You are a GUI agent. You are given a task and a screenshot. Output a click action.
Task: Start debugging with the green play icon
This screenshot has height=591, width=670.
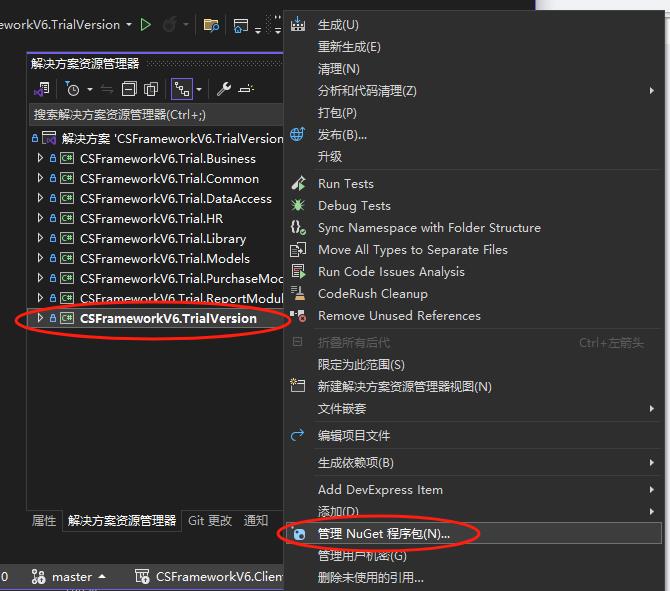pos(145,25)
